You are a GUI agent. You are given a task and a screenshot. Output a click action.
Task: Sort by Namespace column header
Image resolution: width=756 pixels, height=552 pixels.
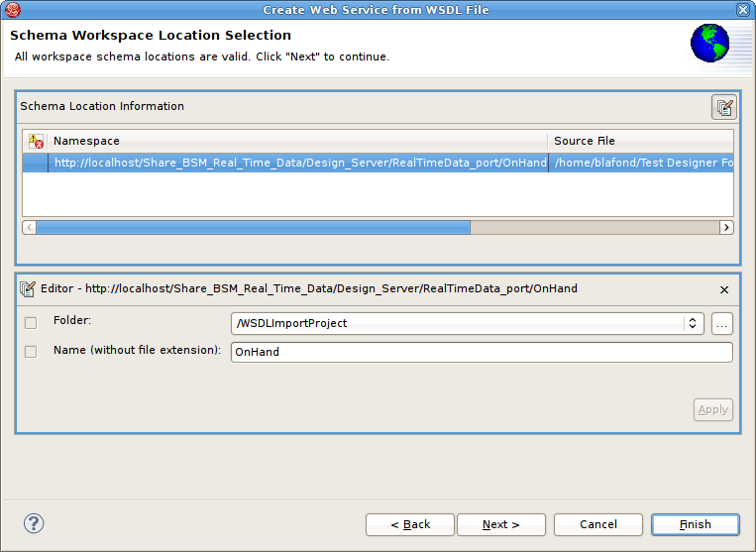click(297, 142)
